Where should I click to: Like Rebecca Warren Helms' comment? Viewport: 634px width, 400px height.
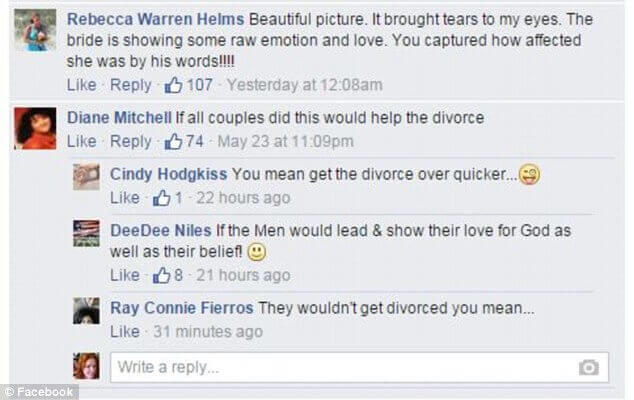81,85
